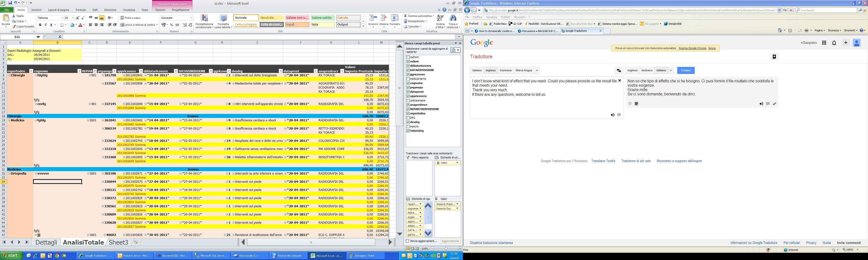
Task: Click the blue Traduci button
Action: [686, 71]
